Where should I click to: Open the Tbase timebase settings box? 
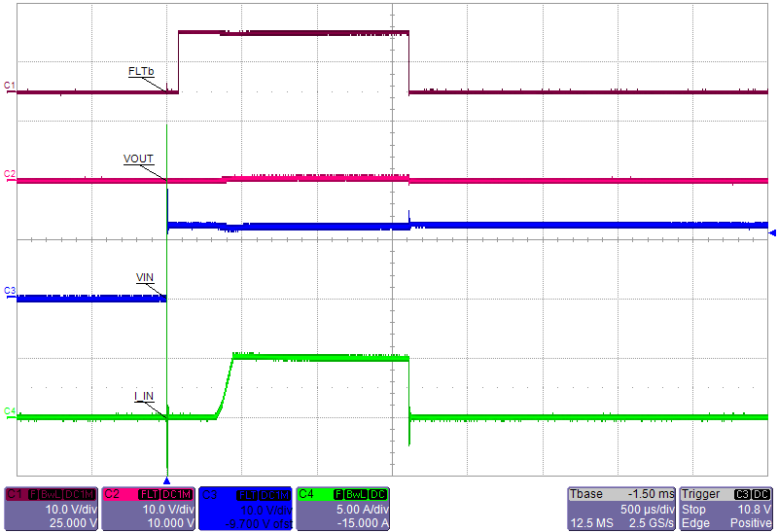click(x=620, y=508)
